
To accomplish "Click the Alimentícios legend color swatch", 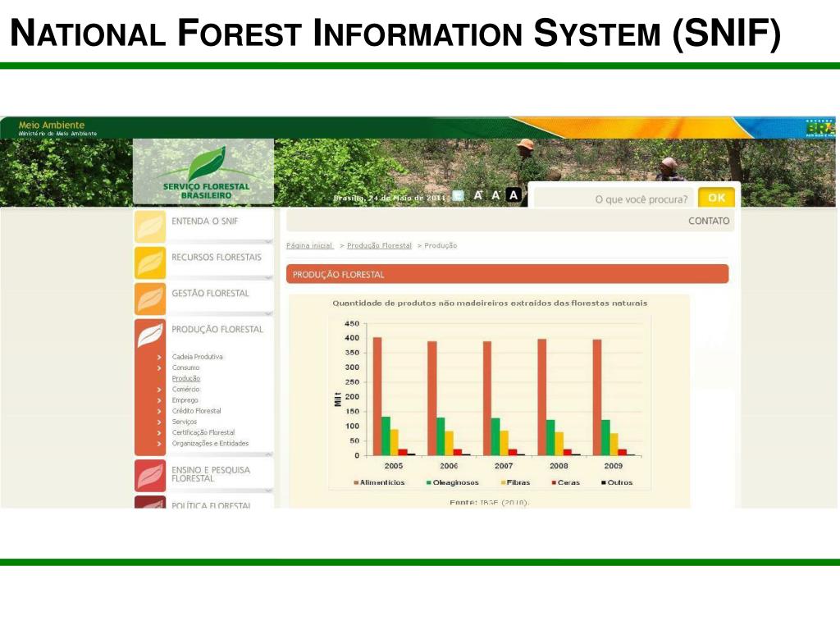I will click(356, 482).
